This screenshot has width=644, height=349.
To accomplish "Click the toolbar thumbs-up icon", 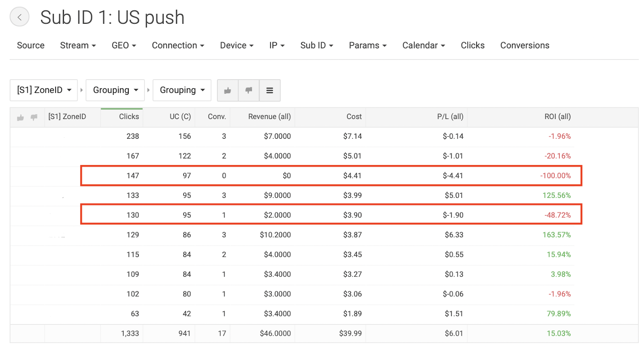I will [228, 90].
